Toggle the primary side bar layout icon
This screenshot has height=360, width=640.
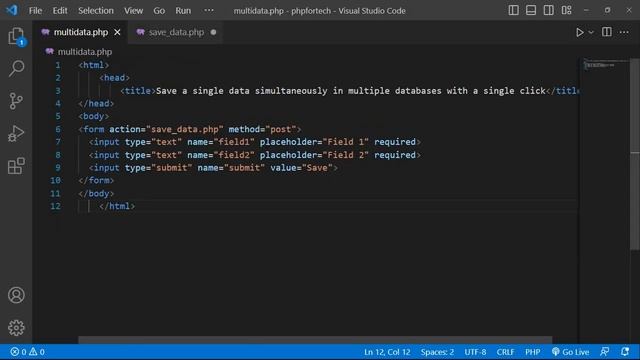513,10
